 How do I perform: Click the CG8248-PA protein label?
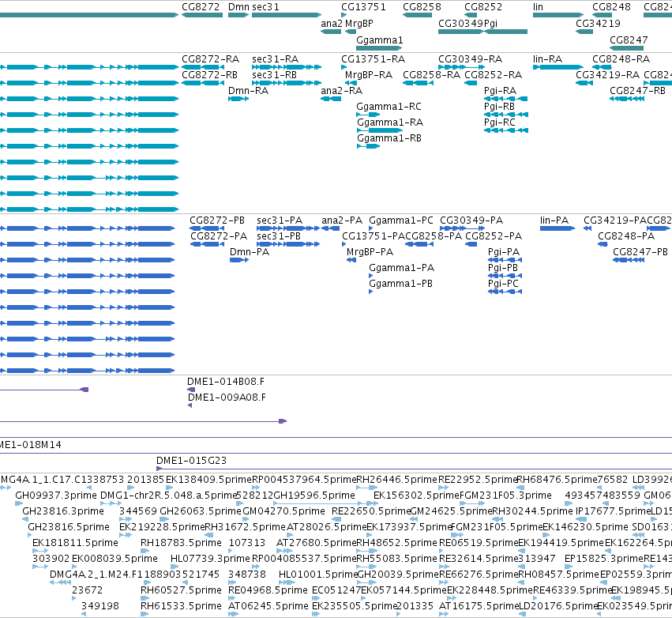point(626,236)
